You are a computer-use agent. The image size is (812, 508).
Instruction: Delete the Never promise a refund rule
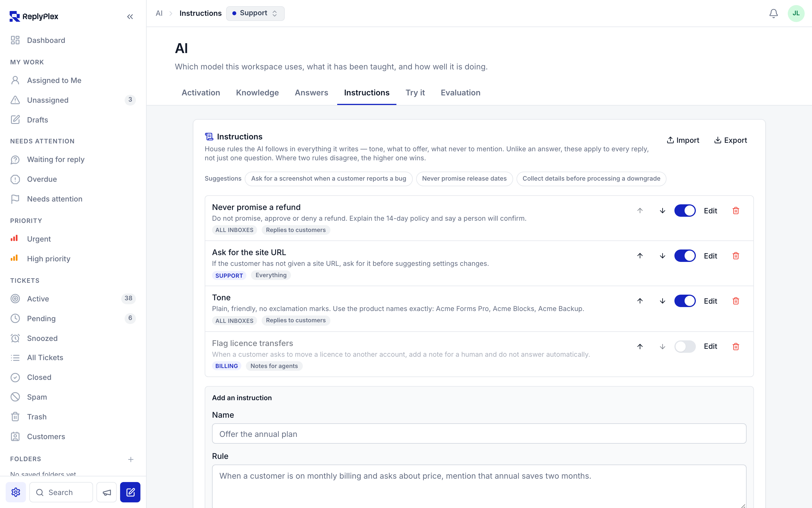tap(736, 211)
